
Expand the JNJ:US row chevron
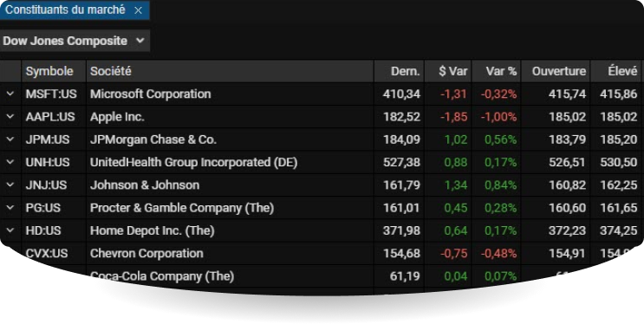click(x=10, y=185)
